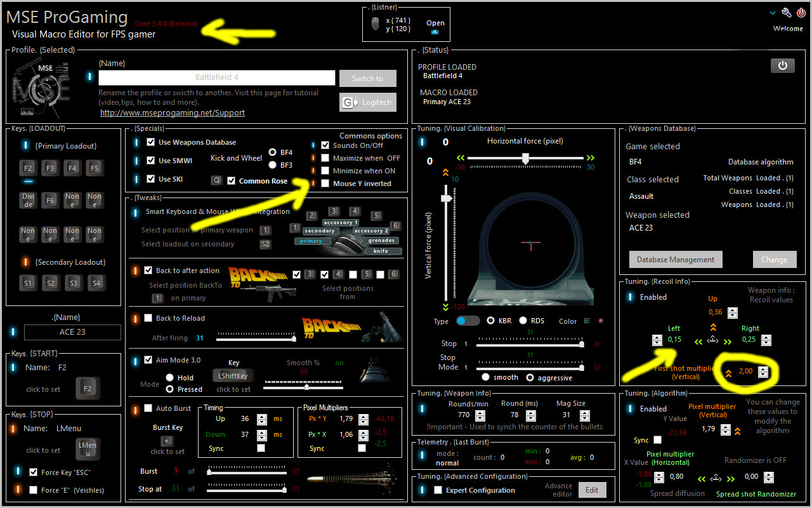Expand the Listner panel under Open
812x508 pixels.
pos(435,32)
